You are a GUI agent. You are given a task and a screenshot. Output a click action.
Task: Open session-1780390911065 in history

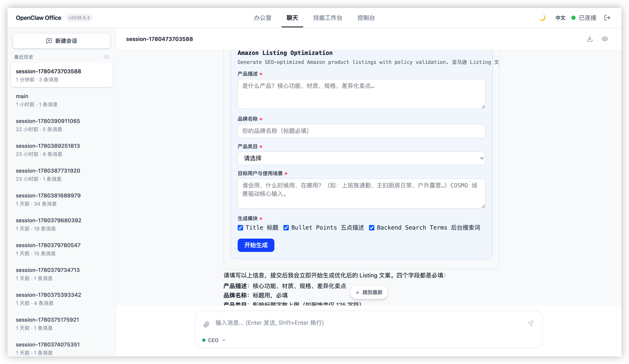pos(61,125)
